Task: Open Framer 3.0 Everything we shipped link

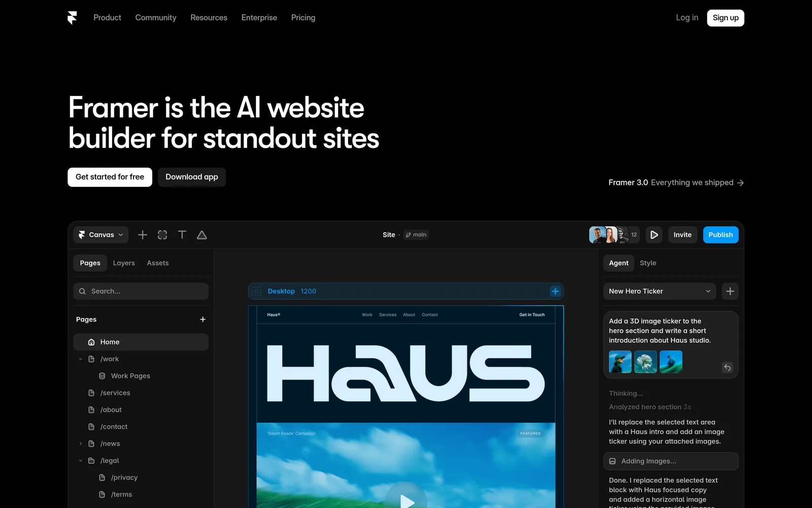Action: (x=676, y=182)
